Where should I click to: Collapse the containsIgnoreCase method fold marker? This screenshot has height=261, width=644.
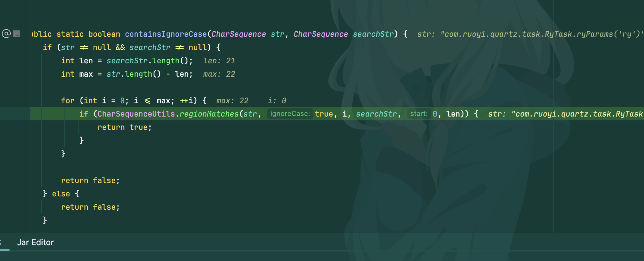(x=17, y=34)
